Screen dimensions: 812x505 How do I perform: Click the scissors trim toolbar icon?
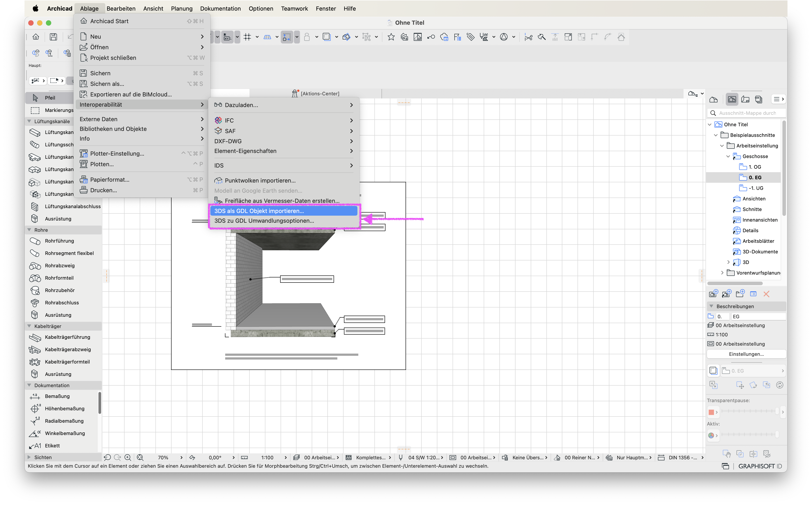(x=528, y=37)
